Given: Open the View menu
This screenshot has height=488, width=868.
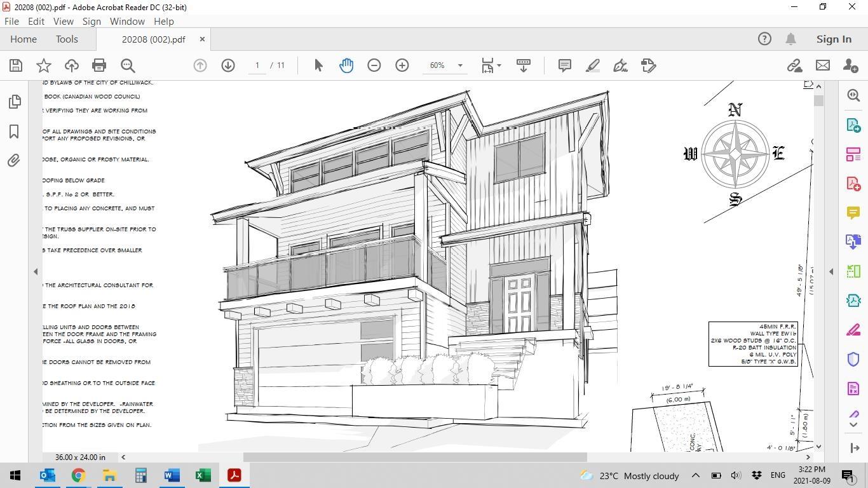Looking at the screenshot, I should pyautogui.click(x=63, y=21).
